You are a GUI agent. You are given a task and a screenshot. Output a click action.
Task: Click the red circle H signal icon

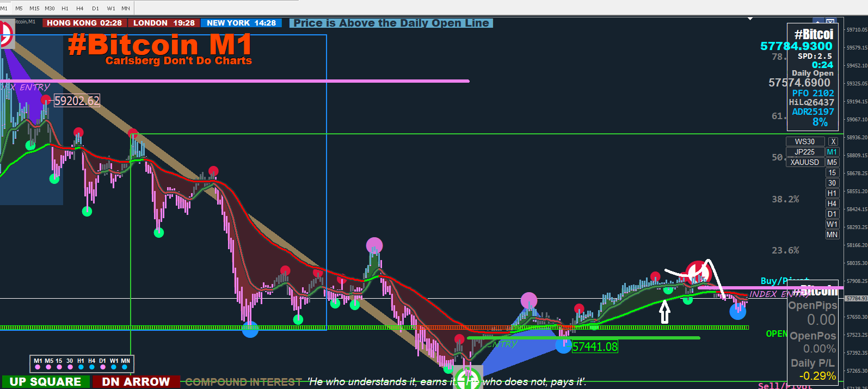point(699,273)
